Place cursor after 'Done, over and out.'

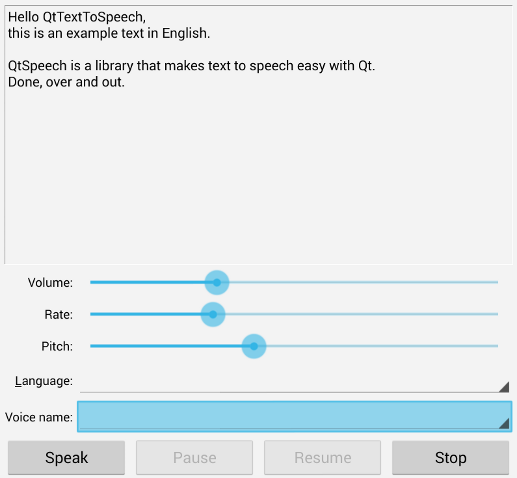pos(125,82)
